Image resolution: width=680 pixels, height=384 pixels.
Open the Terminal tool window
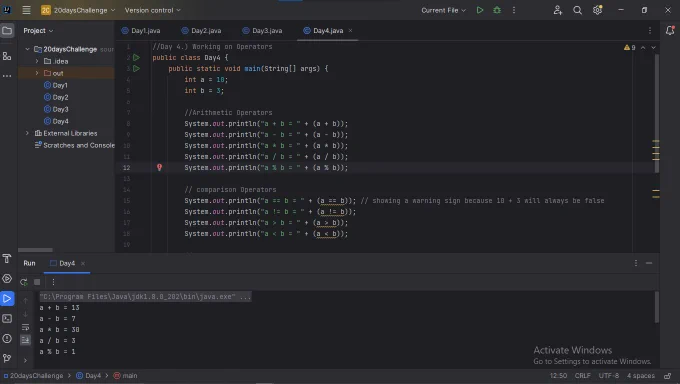7,318
